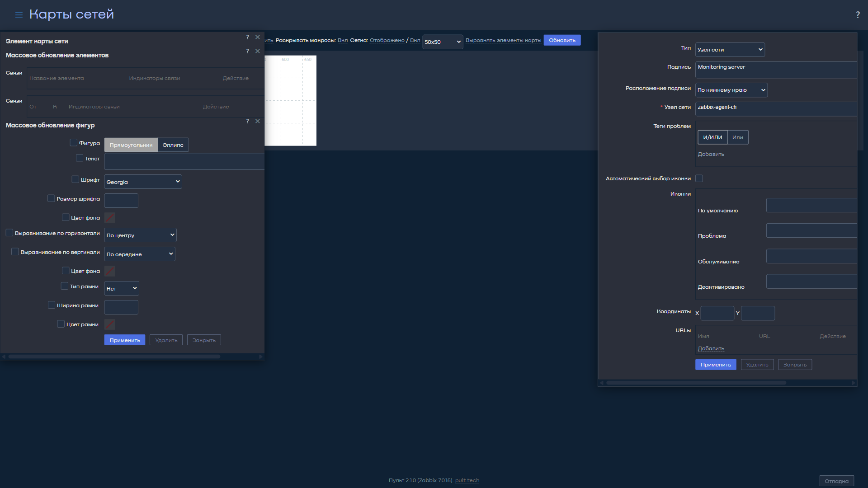Screen dimensions: 868x488
Task: Focus Узел сети zabbix-agent-ch field
Action: [x=776, y=109]
